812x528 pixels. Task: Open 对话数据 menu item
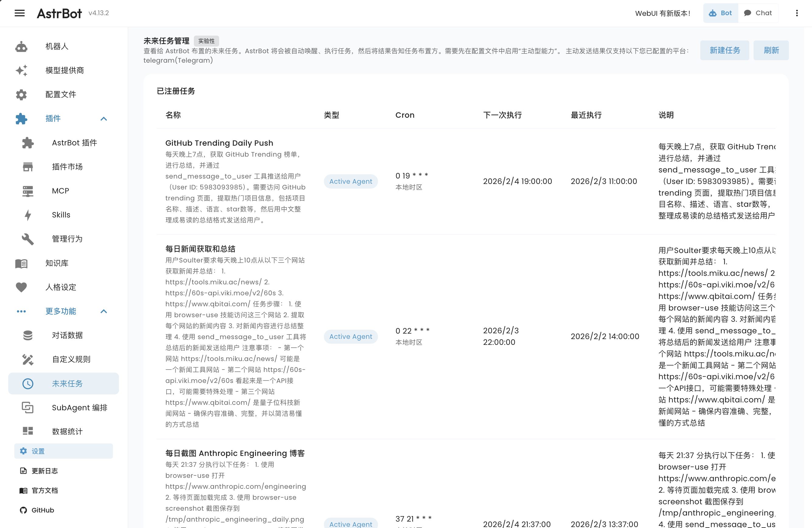(x=67, y=335)
